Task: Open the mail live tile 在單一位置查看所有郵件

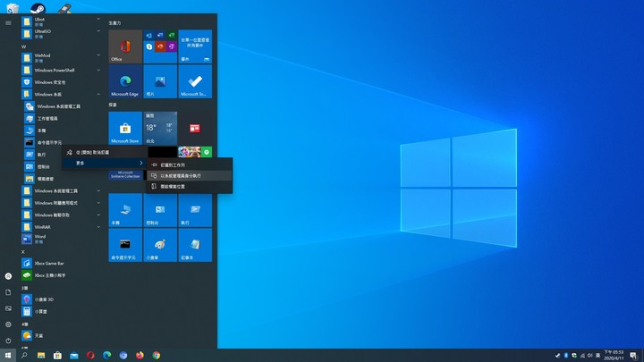Action: tap(195, 46)
